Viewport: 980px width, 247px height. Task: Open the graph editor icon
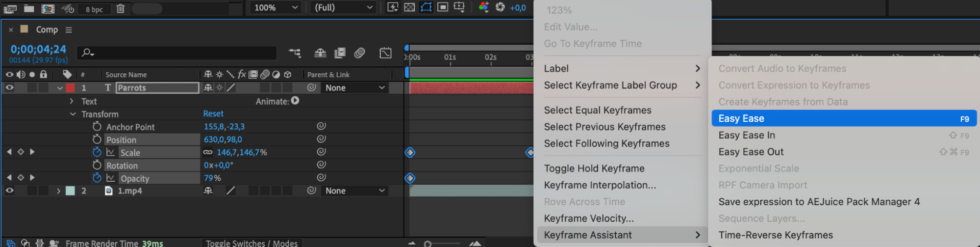(x=385, y=53)
